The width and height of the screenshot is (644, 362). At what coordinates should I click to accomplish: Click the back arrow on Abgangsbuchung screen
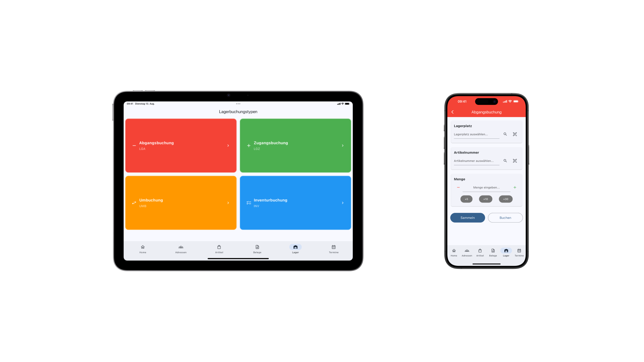point(452,112)
